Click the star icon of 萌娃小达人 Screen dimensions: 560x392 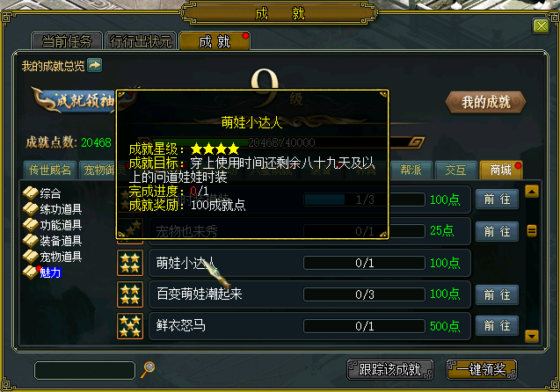coord(130,263)
